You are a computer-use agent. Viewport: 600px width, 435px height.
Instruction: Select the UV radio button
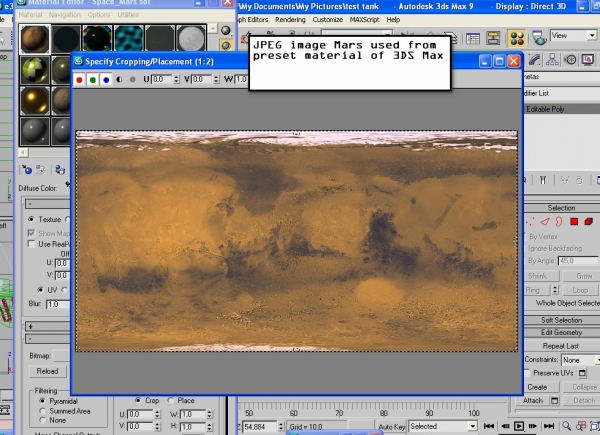point(40,290)
